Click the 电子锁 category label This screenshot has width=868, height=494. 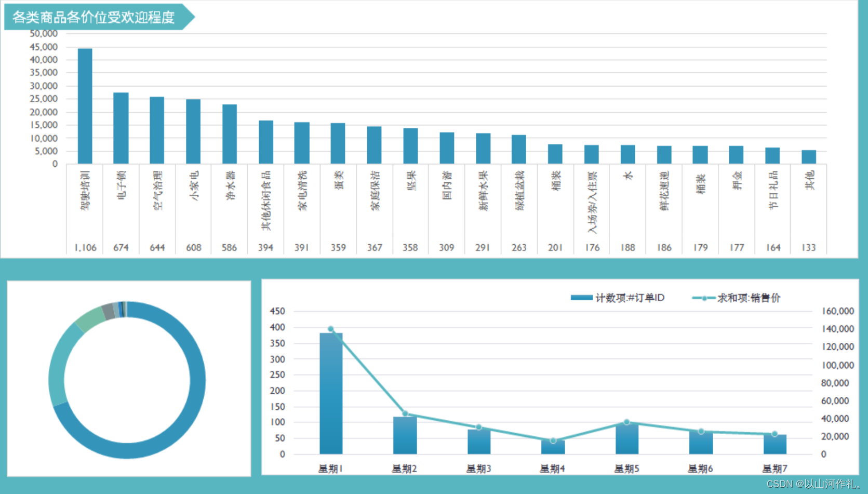point(121,185)
